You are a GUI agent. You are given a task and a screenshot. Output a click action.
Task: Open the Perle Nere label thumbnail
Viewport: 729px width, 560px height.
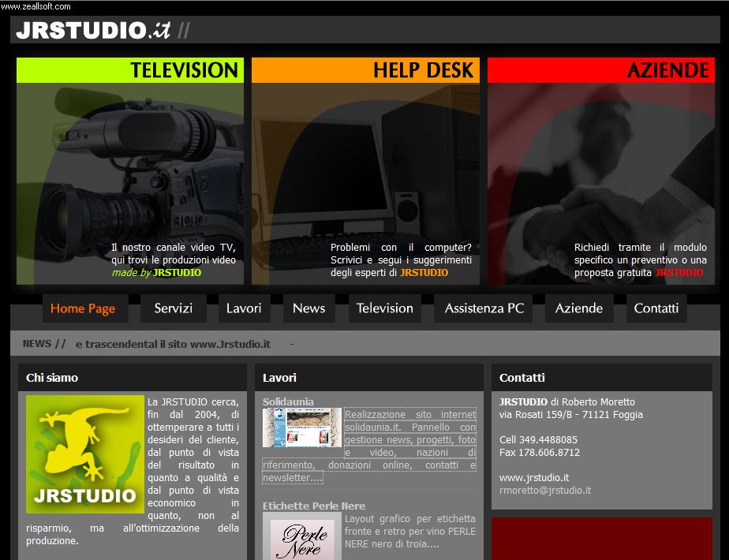coord(302,536)
